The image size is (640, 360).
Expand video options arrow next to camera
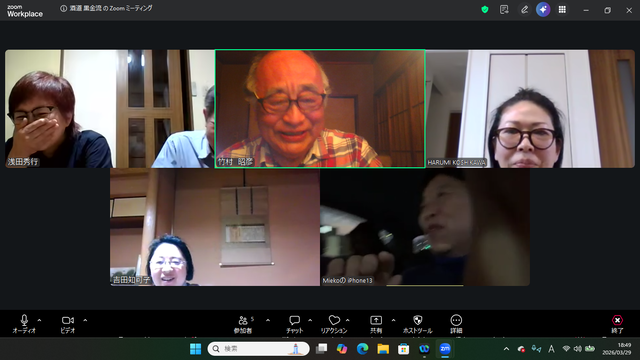tap(85, 320)
